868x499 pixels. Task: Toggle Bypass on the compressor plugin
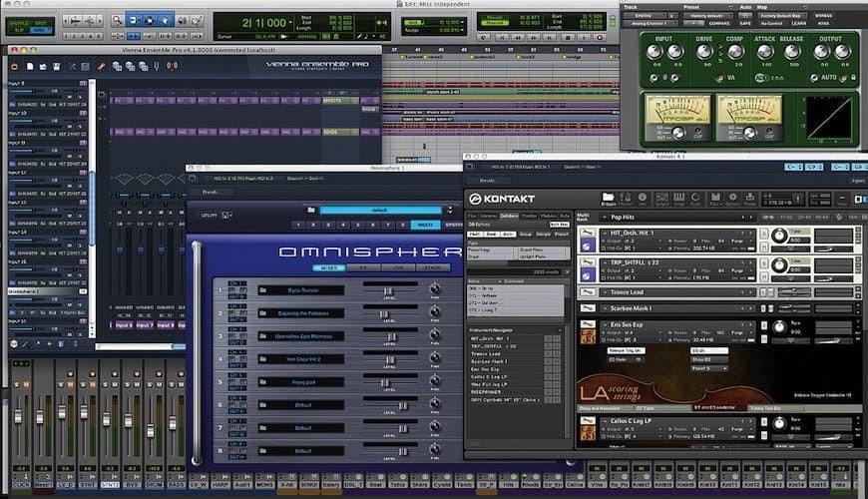tap(824, 16)
